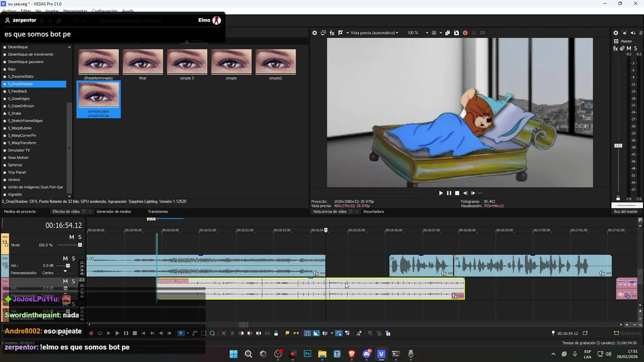Select 'sombra para umadnoticias' preset
Viewport: 644px width, 362px height.
pyautogui.click(x=99, y=100)
